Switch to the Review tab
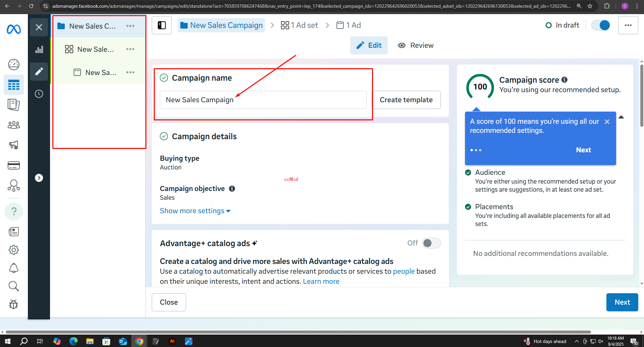This screenshot has width=644, height=347. coord(416,45)
